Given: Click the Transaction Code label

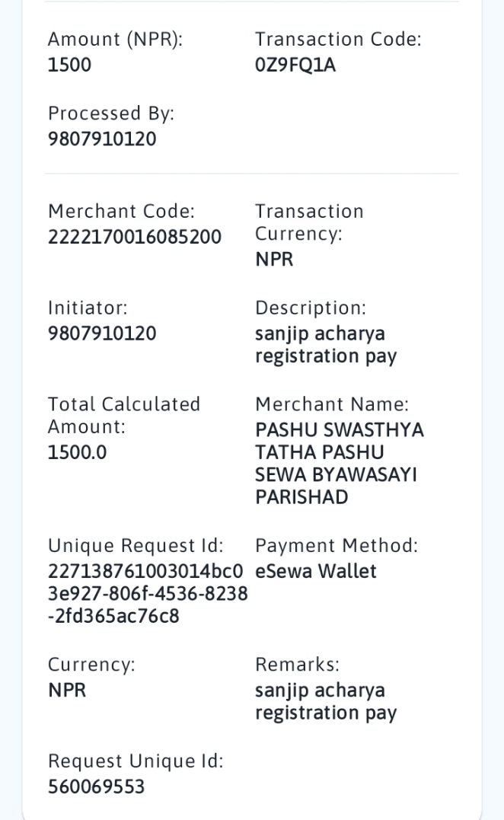Looking at the screenshot, I should tap(338, 40).
